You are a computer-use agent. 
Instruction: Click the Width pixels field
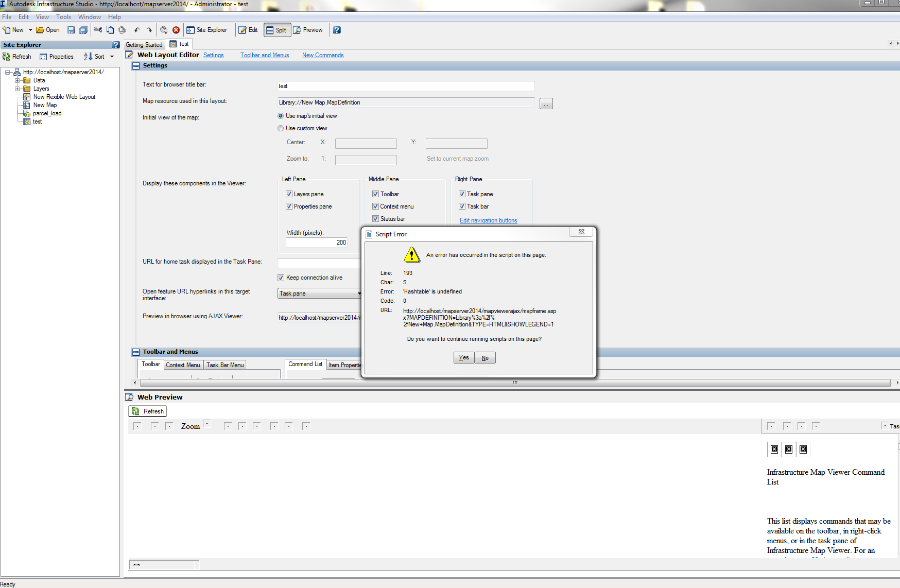click(317, 243)
